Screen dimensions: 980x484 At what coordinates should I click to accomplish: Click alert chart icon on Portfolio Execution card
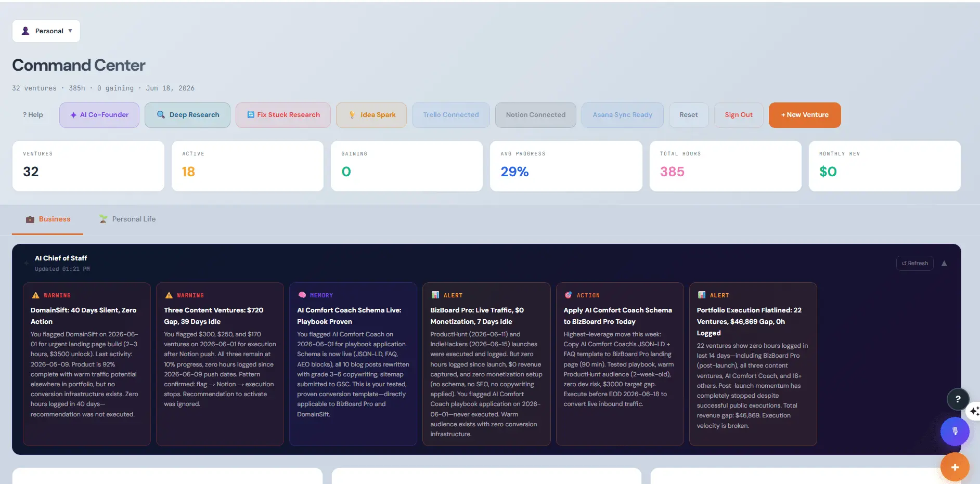[702, 295]
